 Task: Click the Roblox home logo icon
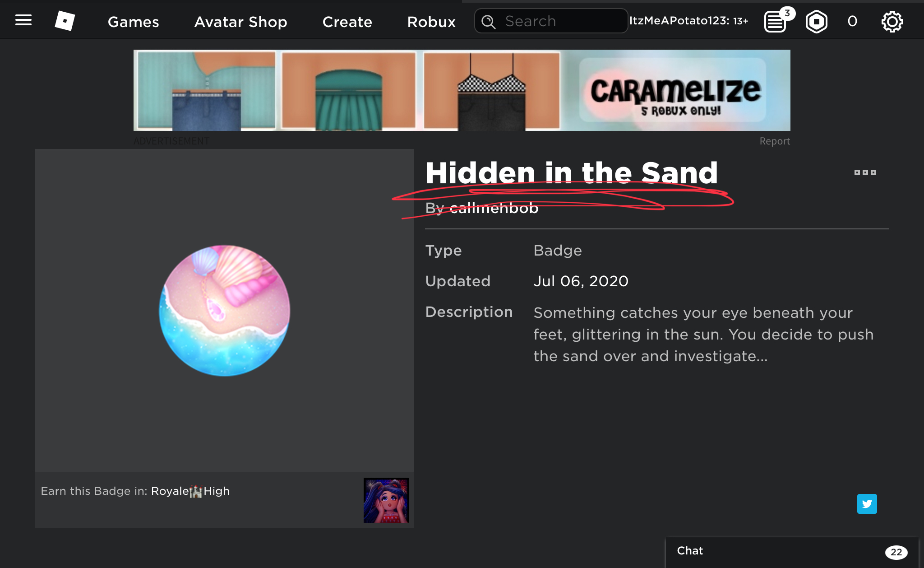64,20
